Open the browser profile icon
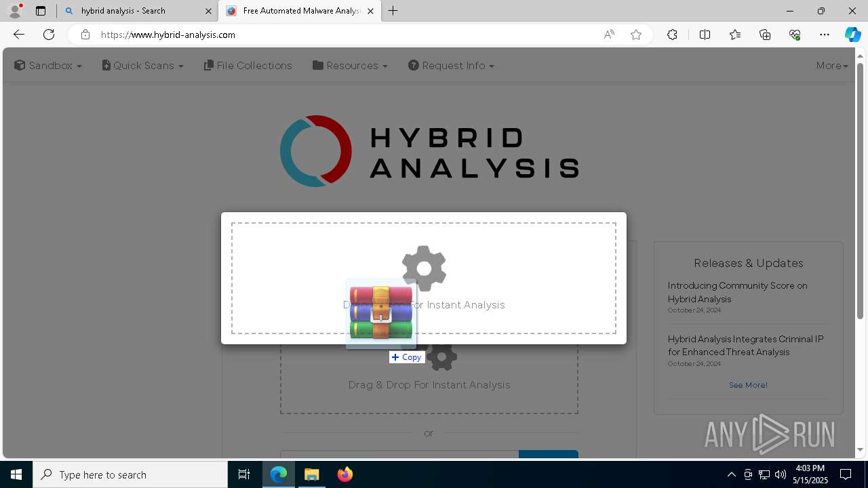 (15, 11)
